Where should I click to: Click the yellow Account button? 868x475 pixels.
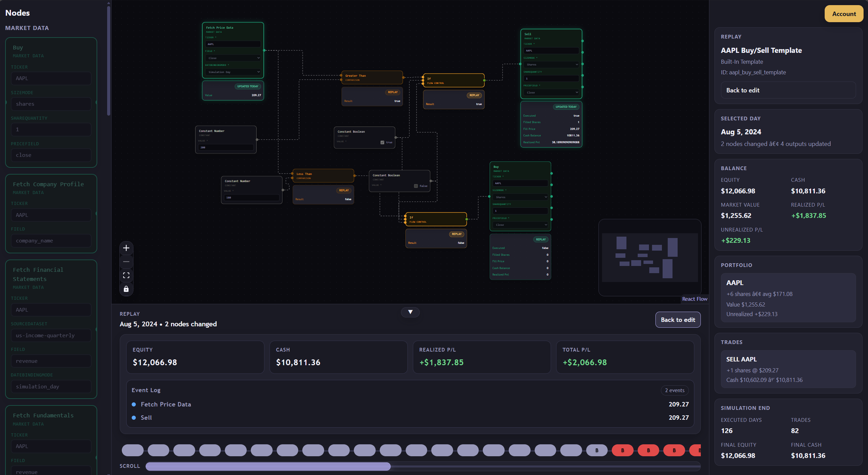843,14
